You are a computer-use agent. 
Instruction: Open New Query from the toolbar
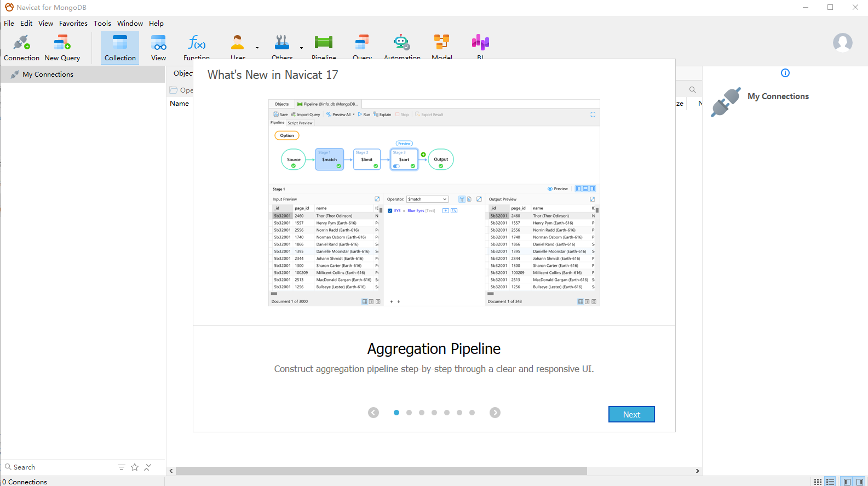tap(62, 48)
